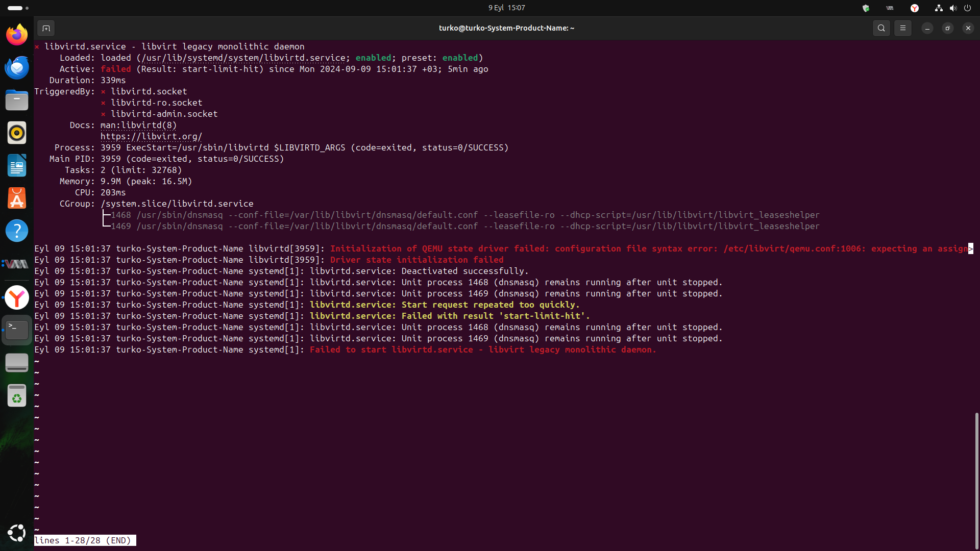
Task: Open system volume indicator
Action: [x=953, y=8]
